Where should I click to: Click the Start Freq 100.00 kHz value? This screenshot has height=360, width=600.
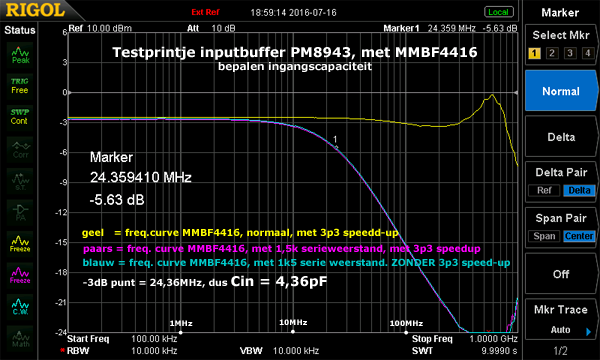154,339
